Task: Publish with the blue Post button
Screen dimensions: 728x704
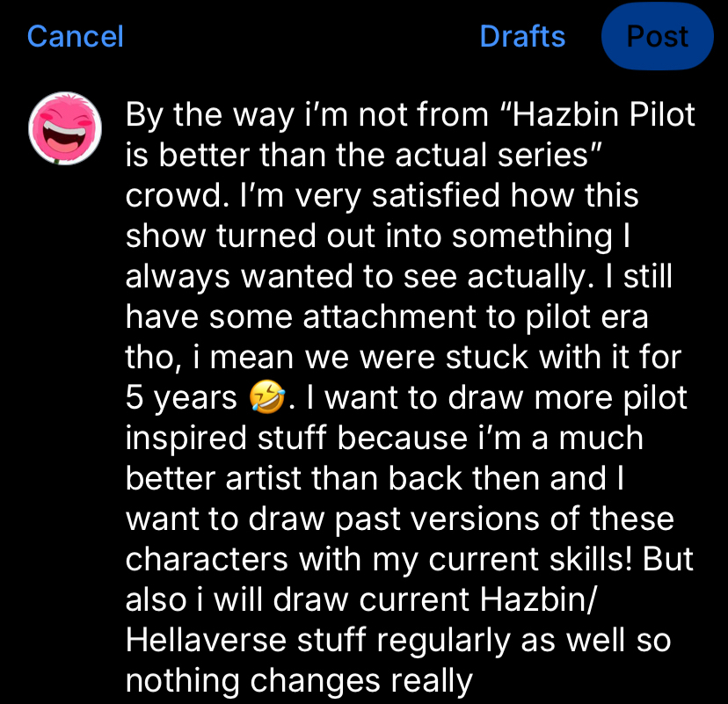Action: pyautogui.click(x=657, y=36)
